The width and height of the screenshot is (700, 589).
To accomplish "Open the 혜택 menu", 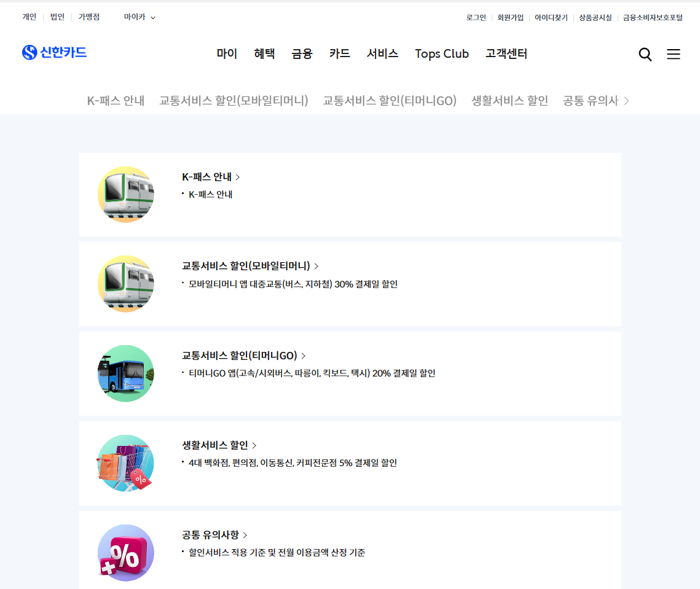I will [264, 54].
